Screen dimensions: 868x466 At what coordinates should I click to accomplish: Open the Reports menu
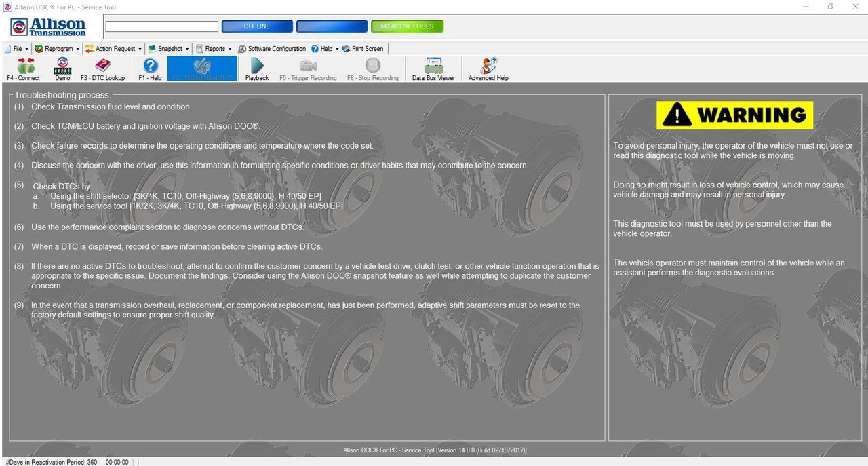(214, 49)
